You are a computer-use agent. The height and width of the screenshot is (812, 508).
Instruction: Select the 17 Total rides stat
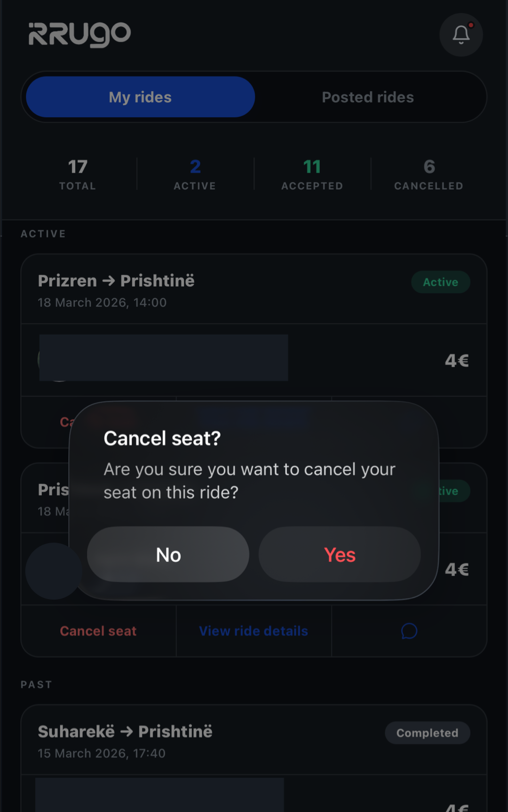[78, 174]
